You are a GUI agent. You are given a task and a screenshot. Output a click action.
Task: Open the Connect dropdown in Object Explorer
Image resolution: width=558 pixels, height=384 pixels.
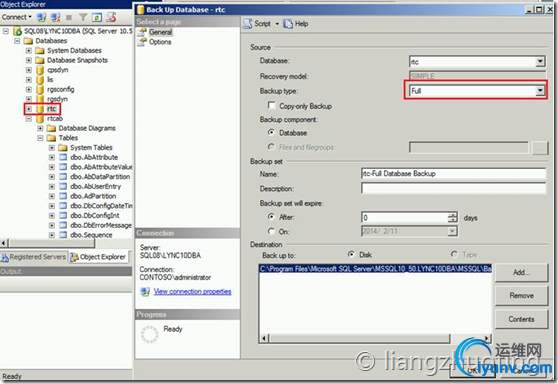[16, 17]
